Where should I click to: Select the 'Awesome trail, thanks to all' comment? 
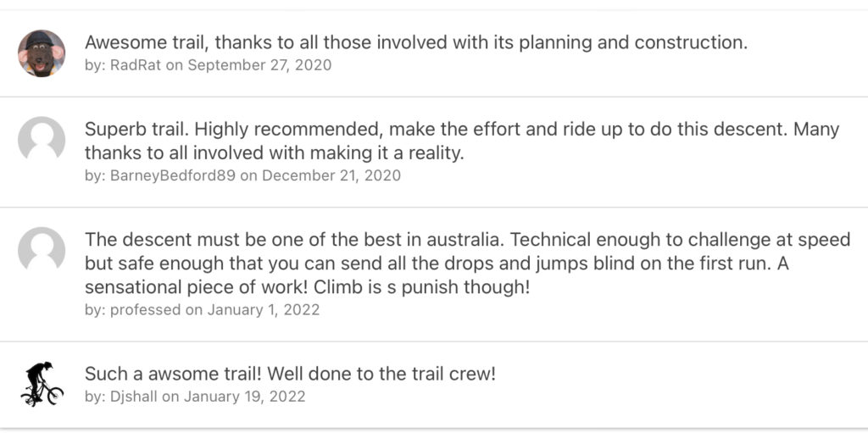416,42
